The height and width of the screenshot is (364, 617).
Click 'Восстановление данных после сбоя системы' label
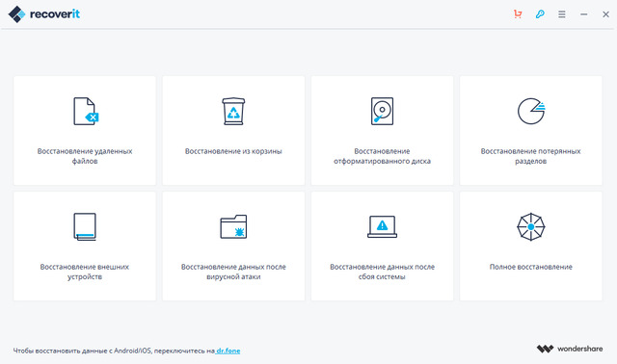pyautogui.click(x=382, y=272)
